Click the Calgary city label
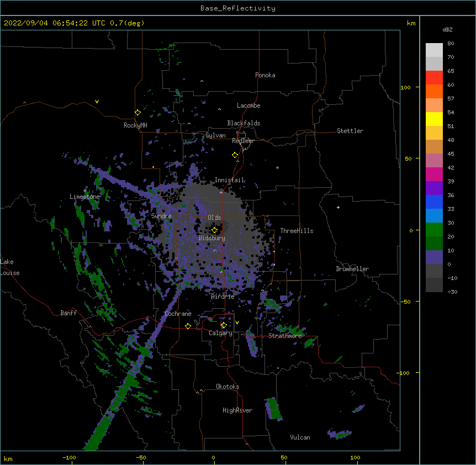The image size is (476, 465). click(220, 333)
